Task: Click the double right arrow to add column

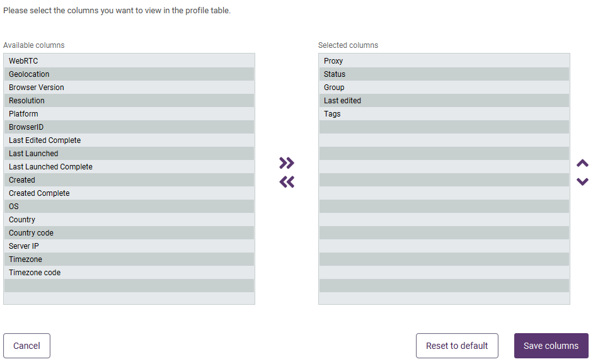Action: (287, 163)
